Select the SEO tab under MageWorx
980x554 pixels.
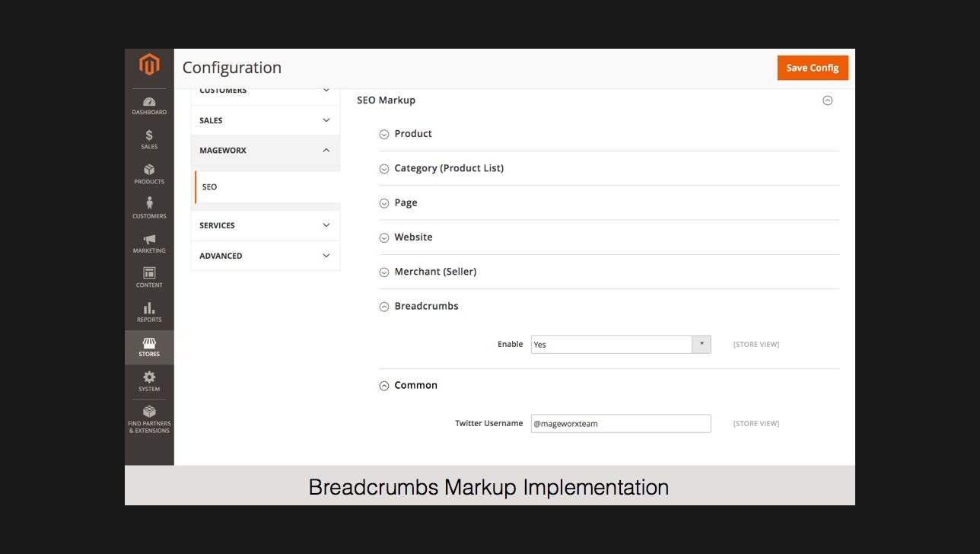pos(210,187)
